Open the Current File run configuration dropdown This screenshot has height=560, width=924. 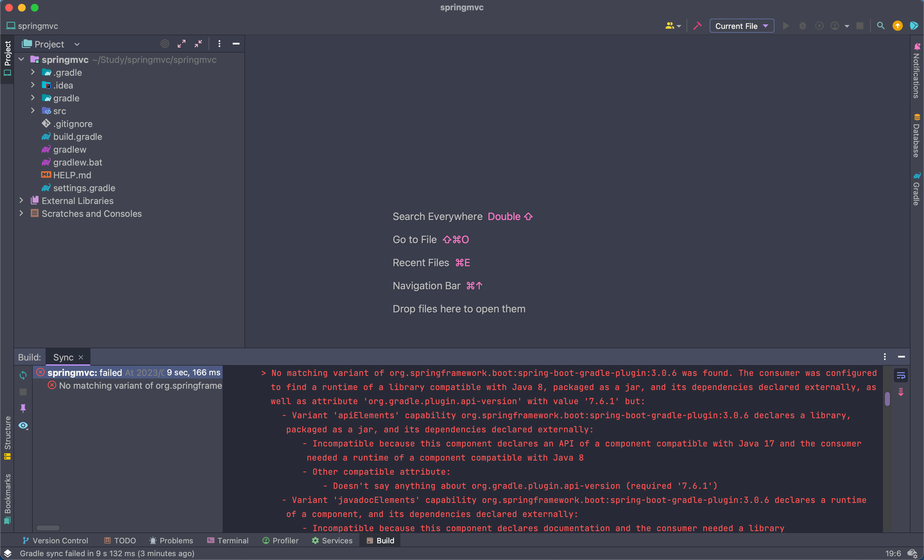tap(742, 26)
